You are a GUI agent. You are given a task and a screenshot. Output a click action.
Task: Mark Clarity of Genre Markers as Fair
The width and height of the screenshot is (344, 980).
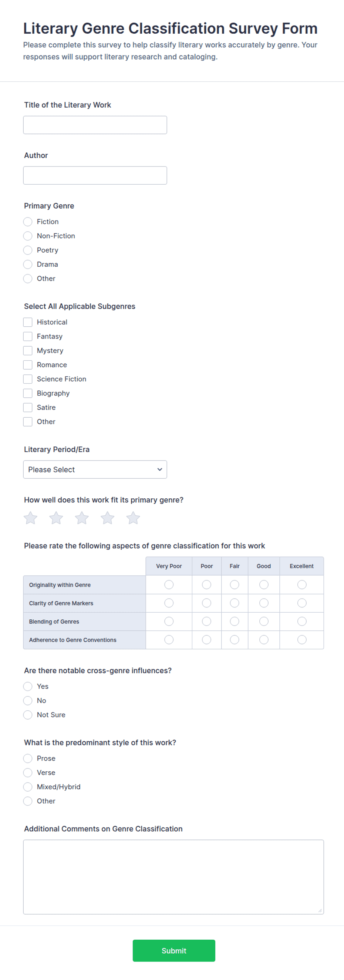(x=235, y=603)
